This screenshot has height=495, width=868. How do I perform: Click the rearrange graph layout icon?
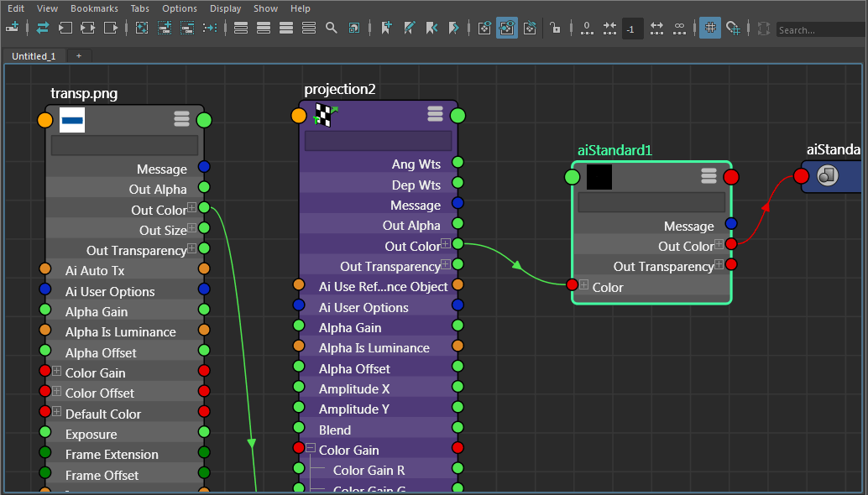[210, 28]
